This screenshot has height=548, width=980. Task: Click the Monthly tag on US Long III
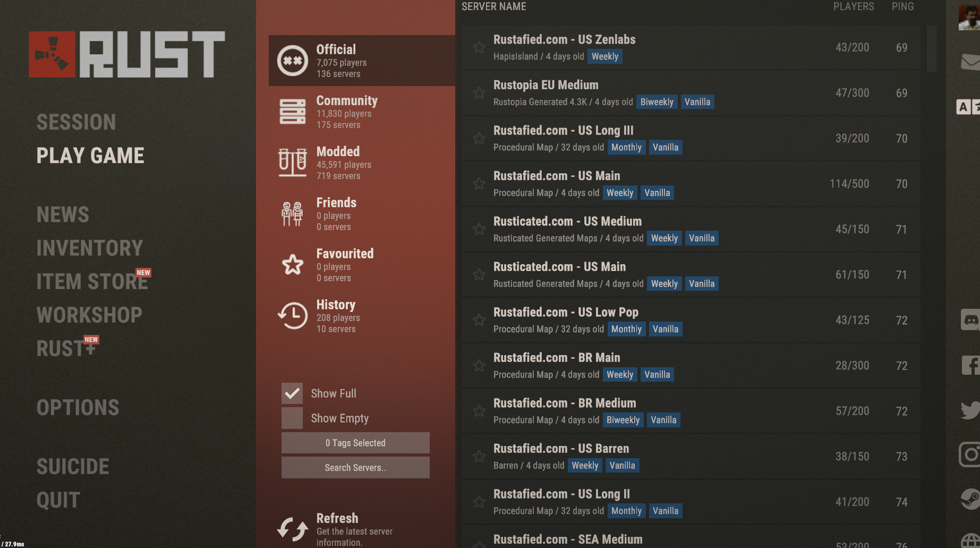(x=626, y=147)
